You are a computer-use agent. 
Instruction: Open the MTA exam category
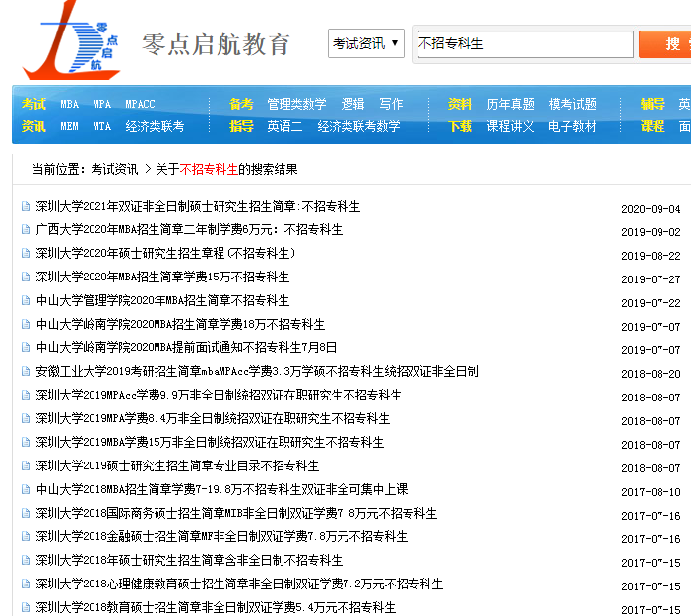click(x=101, y=127)
